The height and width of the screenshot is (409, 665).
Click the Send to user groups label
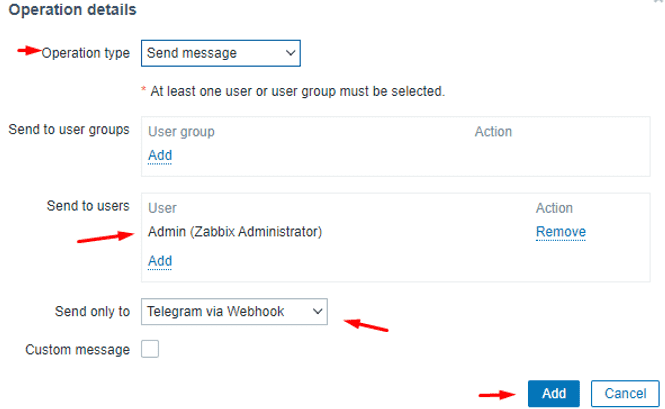[69, 129]
